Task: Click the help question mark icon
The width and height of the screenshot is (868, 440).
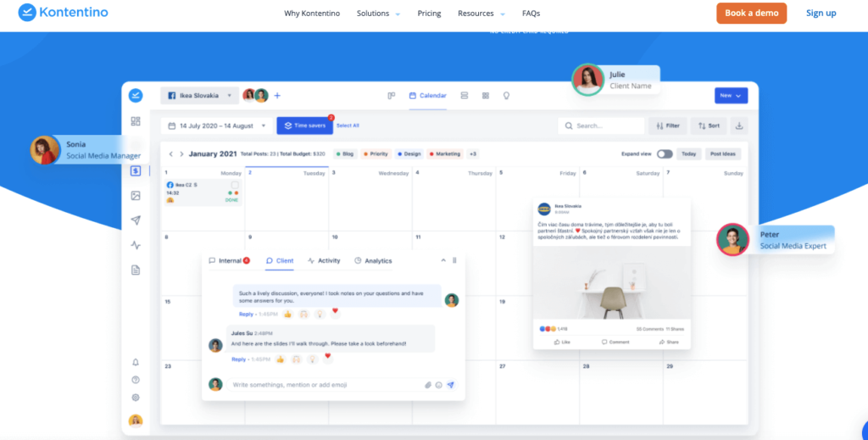Action: (136, 380)
